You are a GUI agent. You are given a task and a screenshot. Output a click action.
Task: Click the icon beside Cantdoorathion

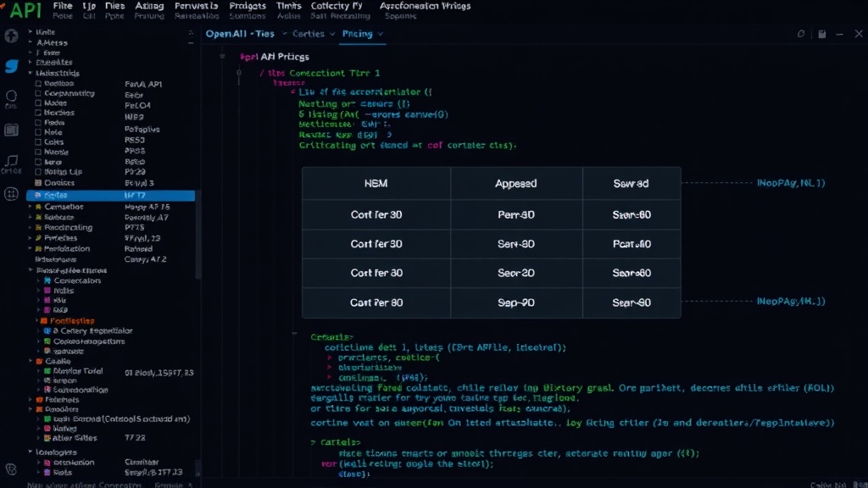click(x=47, y=390)
